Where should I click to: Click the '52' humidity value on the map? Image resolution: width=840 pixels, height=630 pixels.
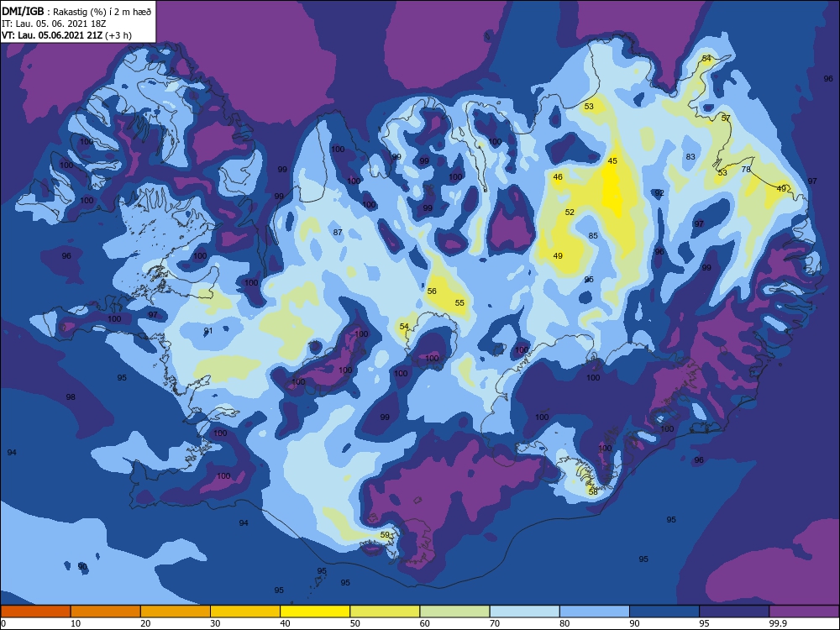tap(570, 213)
